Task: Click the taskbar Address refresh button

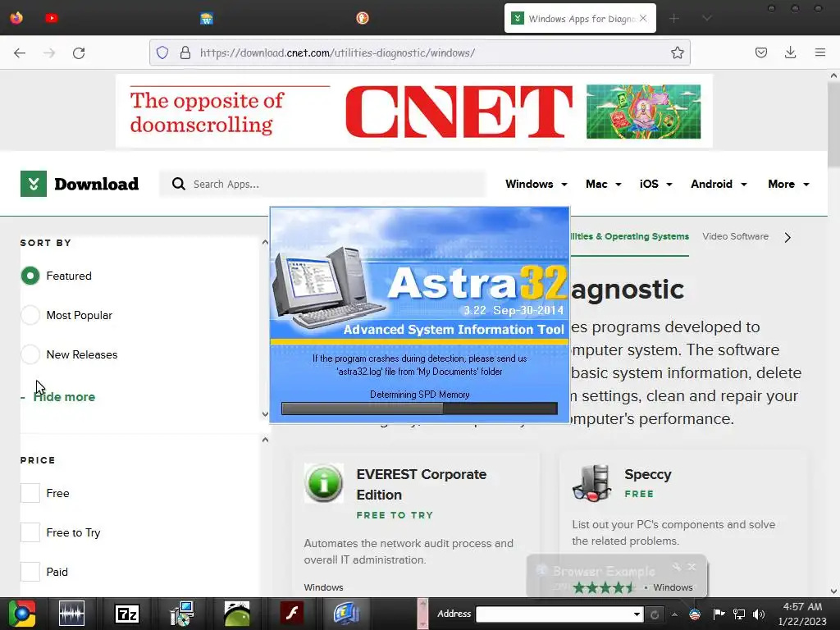Action: pos(654,614)
